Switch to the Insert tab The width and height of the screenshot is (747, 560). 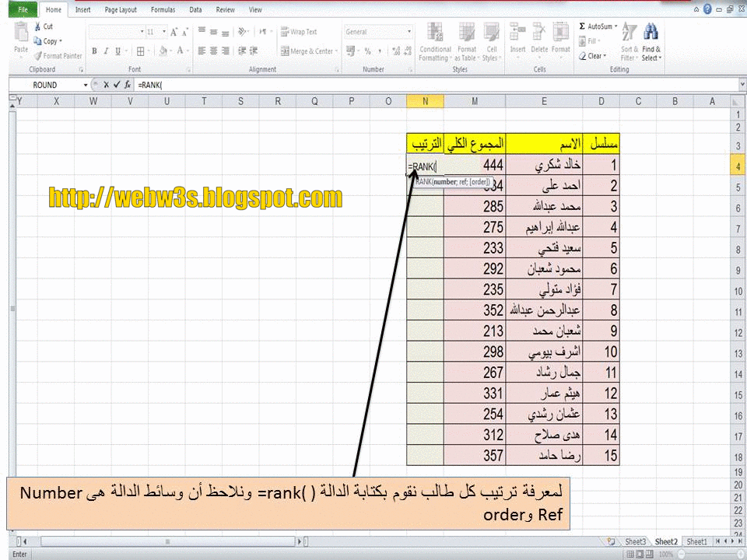point(82,9)
